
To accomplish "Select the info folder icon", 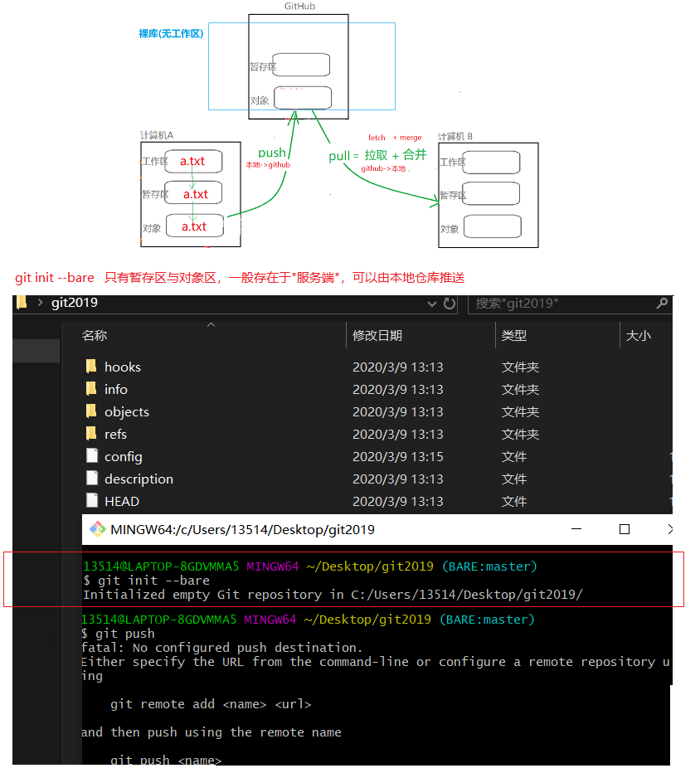I will tap(92, 389).
